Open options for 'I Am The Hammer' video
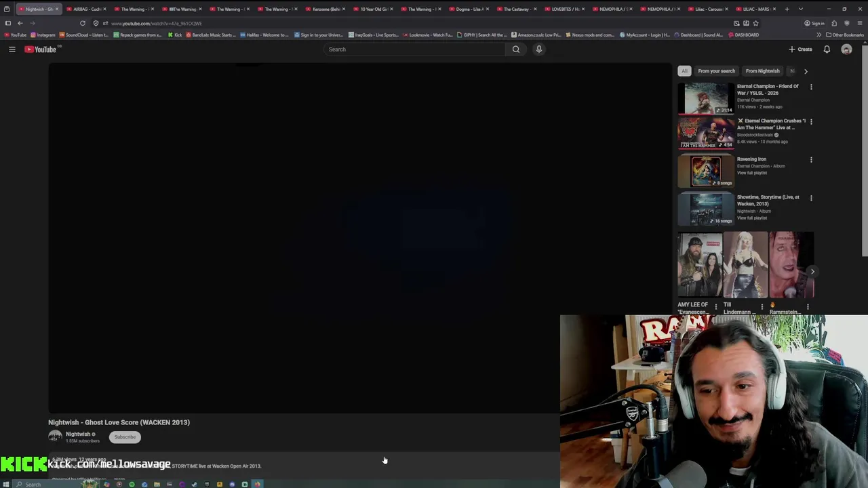The height and width of the screenshot is (488, 868). (811, 121)
